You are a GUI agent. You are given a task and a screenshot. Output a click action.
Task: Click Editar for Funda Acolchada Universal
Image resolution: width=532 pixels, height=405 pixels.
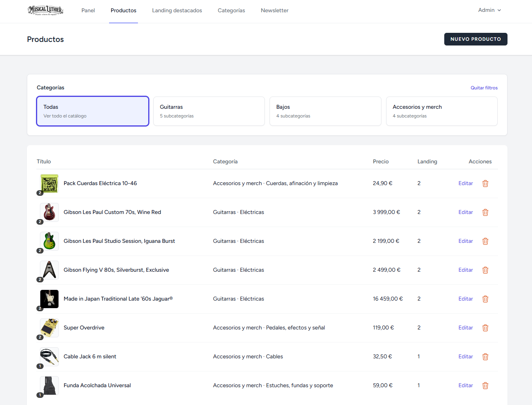point(466,386)
